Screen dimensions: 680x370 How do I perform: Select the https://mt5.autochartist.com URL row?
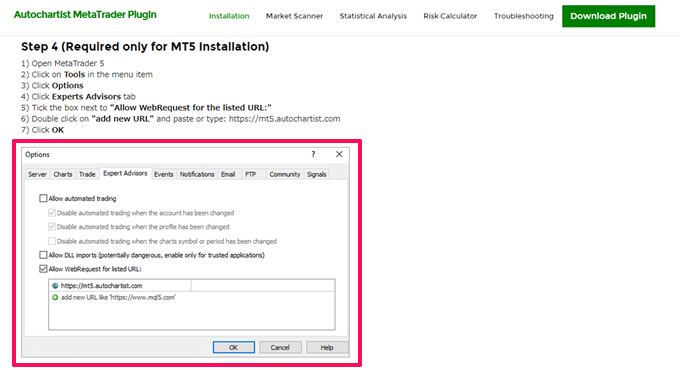(191, 285)
